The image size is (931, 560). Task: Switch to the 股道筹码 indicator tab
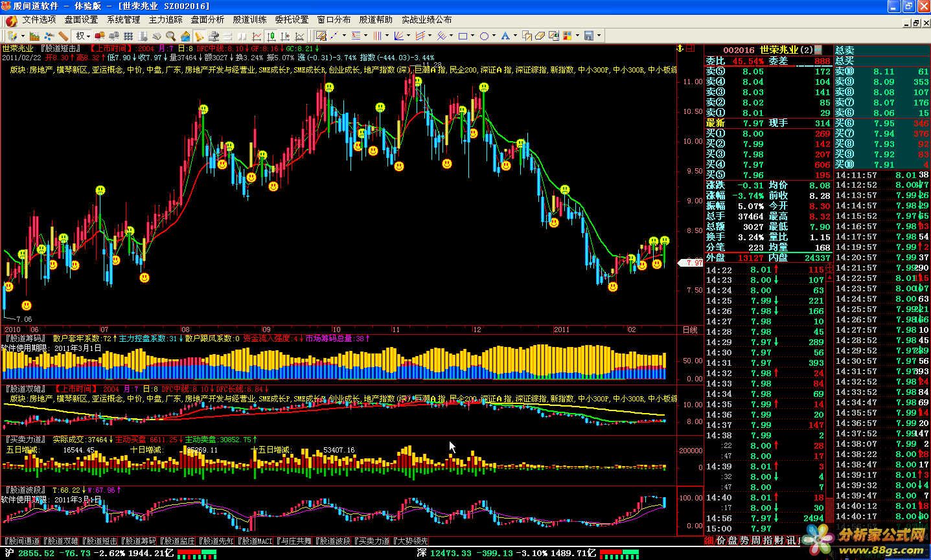(140, 541)
